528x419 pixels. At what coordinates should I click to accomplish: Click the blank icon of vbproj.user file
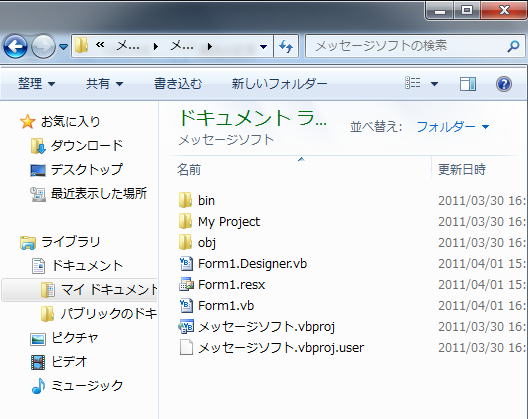coord(186,347)
